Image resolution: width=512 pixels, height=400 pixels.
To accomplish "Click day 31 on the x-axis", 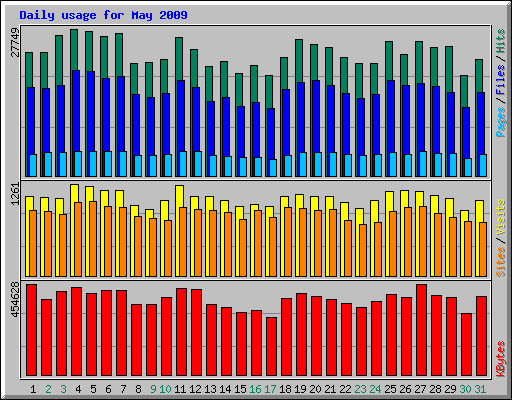I will (480, 389).
